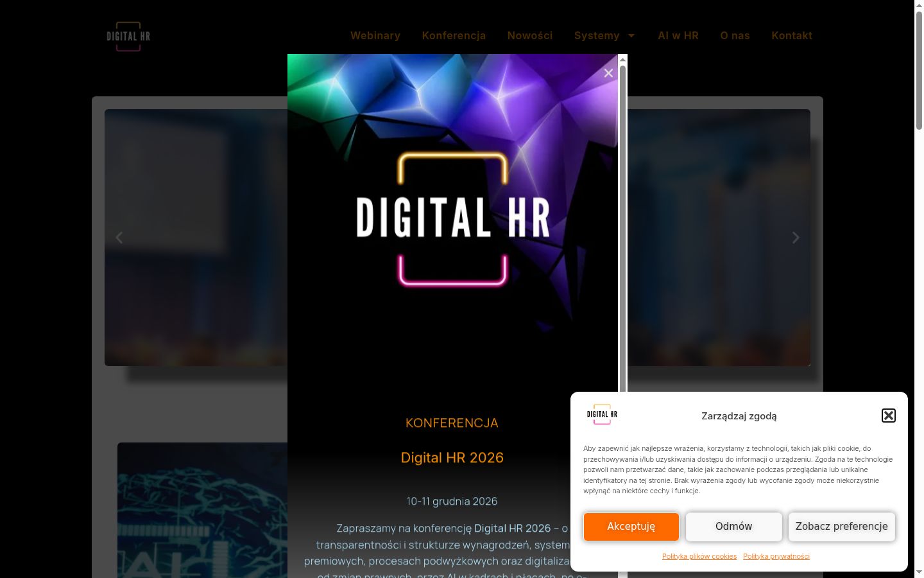Click the date 10-11 grudnia 2026
The width and height of the screenshot is (924, 578).
[452, 501]
